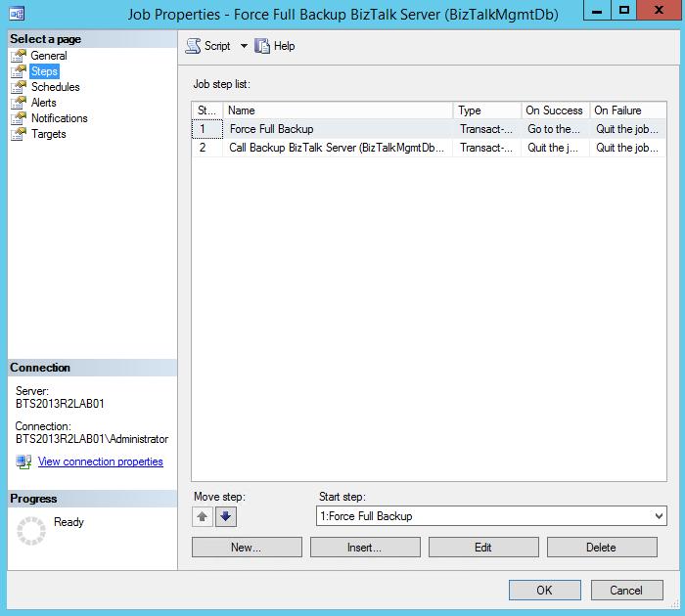Select the General page icon
The width and height of the screenshot is (685, 616).
click(x=19, y=56)
